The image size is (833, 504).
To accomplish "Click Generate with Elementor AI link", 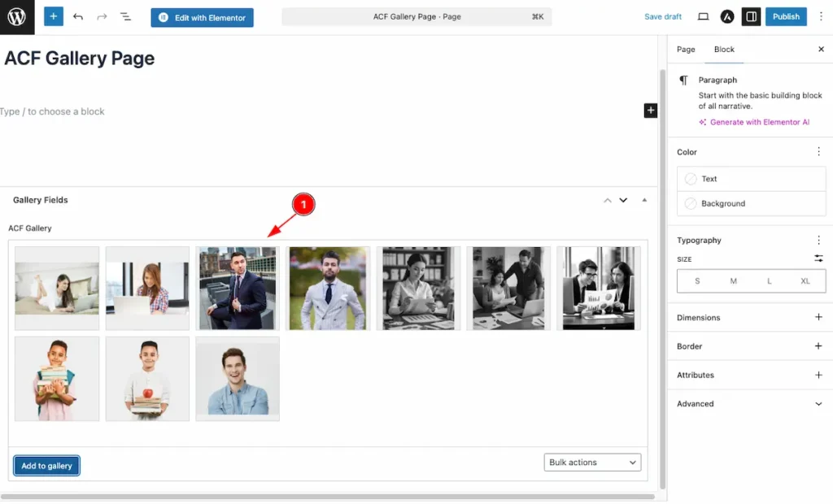I will pos(759,123).
